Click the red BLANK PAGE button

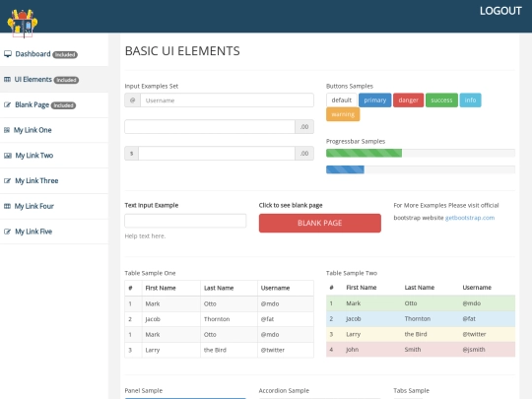pyautogui.click(x=319, y=223)
